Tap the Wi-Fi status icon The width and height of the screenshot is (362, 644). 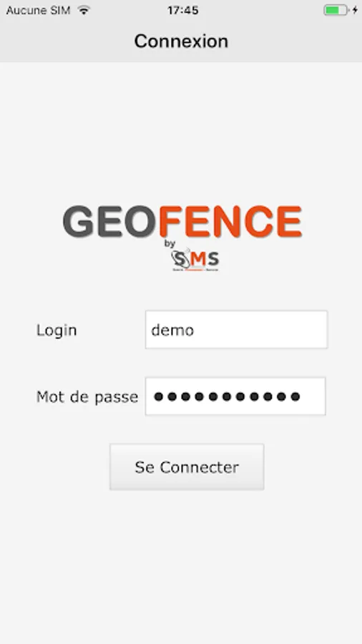[84, 10]
